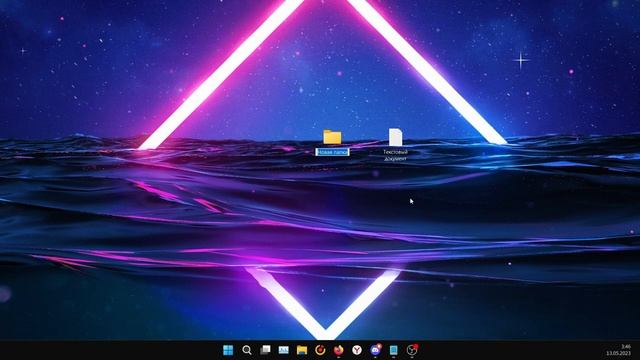Select the yellow folder desktop icon
The width and height of the screenshot is (640, 360).
[332, 137]
